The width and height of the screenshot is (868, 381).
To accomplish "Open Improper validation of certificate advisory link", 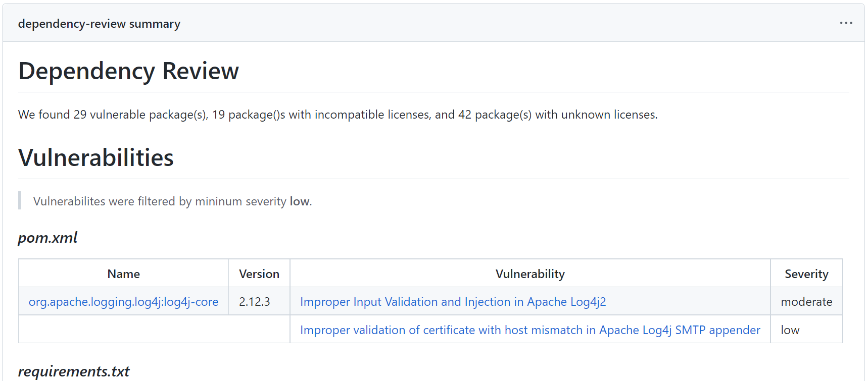I will click(530, 330).
